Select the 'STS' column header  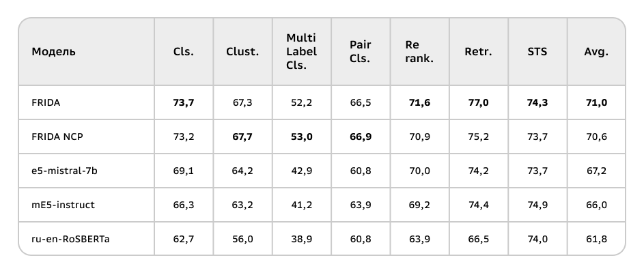tap(537, 52)
